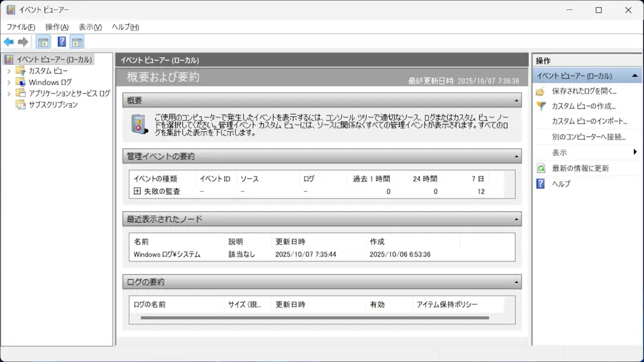Toggle the console tree pane icon
The width and height of the screenshot is (644, 362).
[x=43, y=42]
